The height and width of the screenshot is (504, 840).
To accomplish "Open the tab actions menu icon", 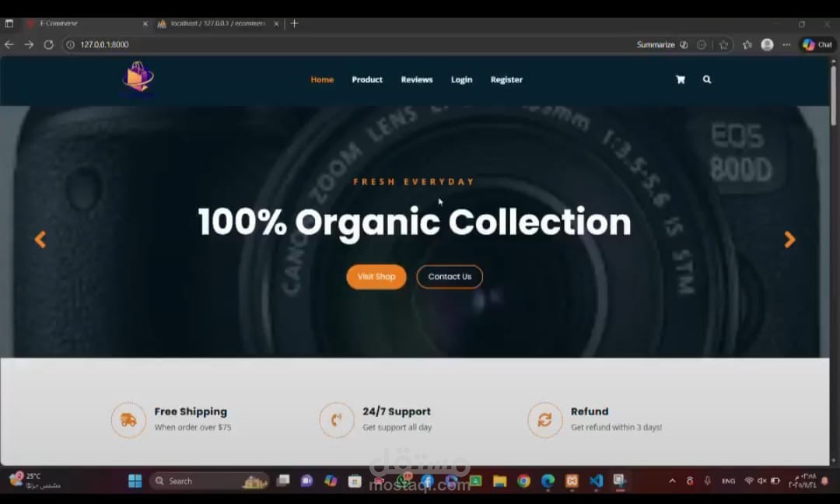I will click(9, 23).
